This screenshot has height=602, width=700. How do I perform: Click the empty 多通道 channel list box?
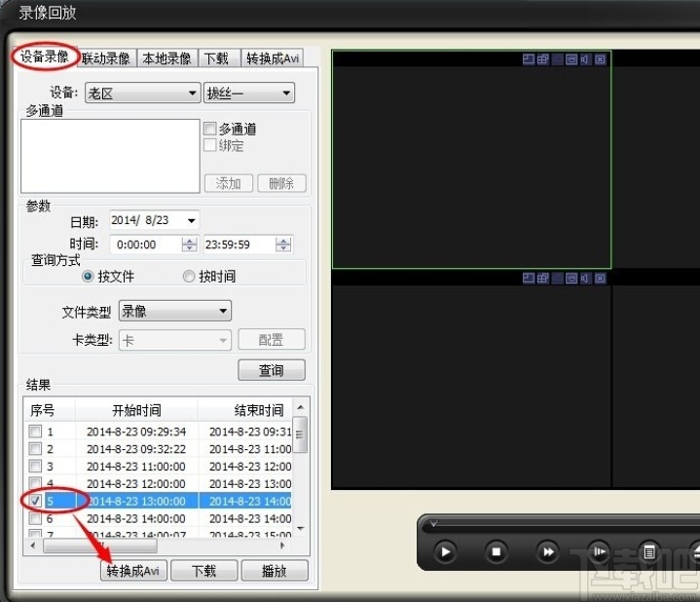coord(110,156)
